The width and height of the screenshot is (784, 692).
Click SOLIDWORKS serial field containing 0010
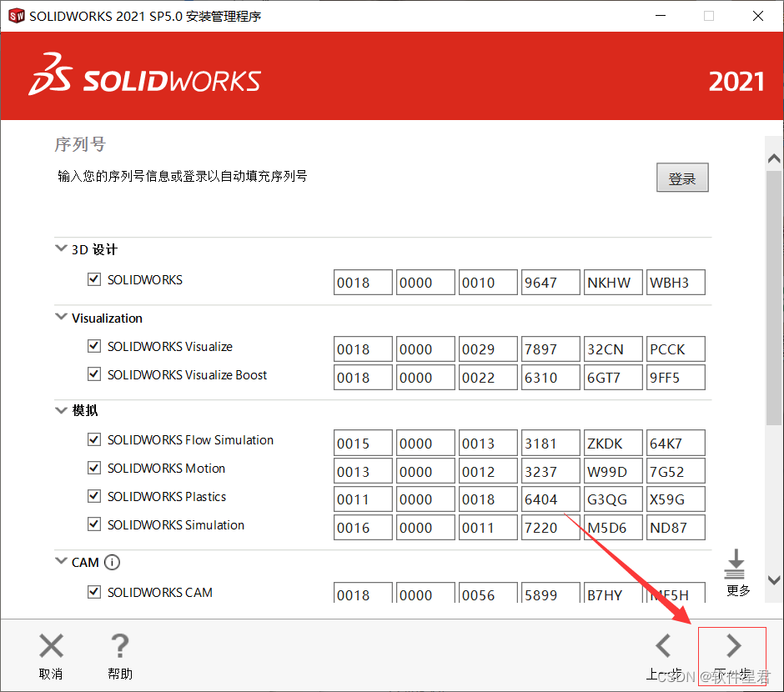point(488,283)
